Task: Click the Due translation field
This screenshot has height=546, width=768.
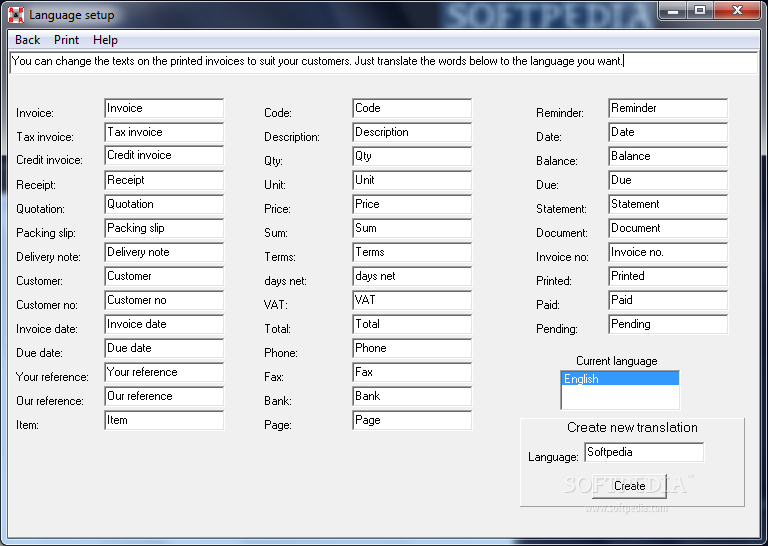Action: coord(668,180)
